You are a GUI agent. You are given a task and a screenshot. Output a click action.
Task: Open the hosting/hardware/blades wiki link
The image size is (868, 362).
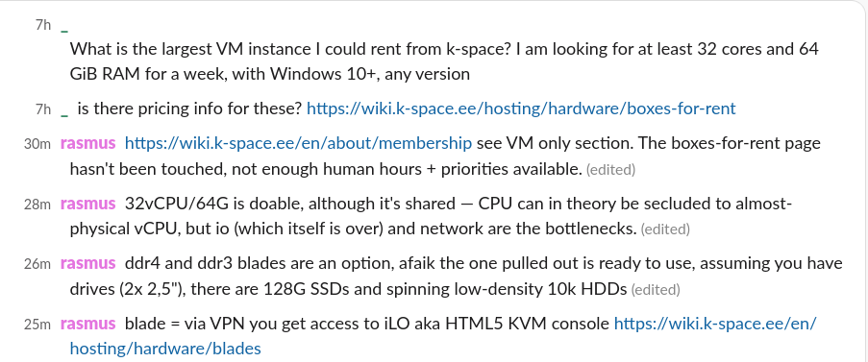(443, 336)
